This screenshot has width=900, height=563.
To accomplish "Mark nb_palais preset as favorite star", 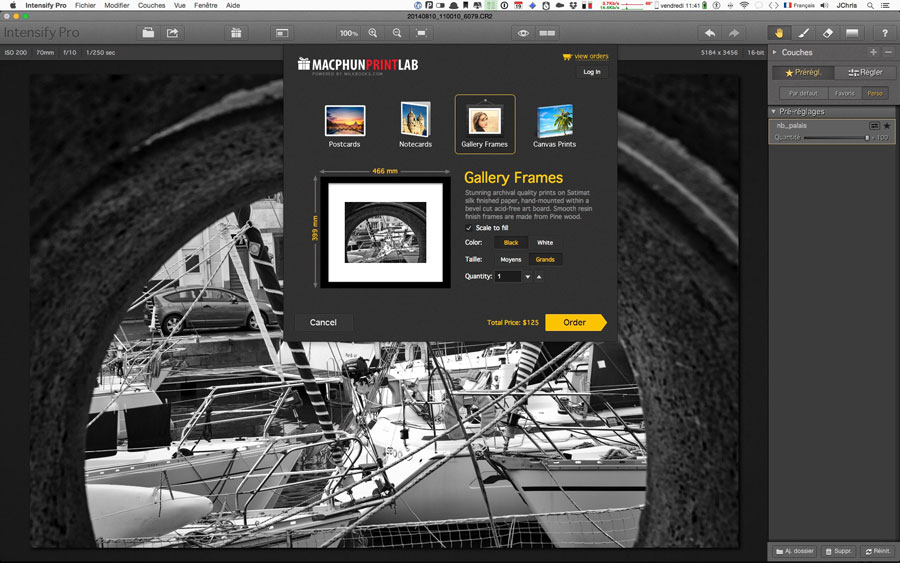I will click(887, 125).
